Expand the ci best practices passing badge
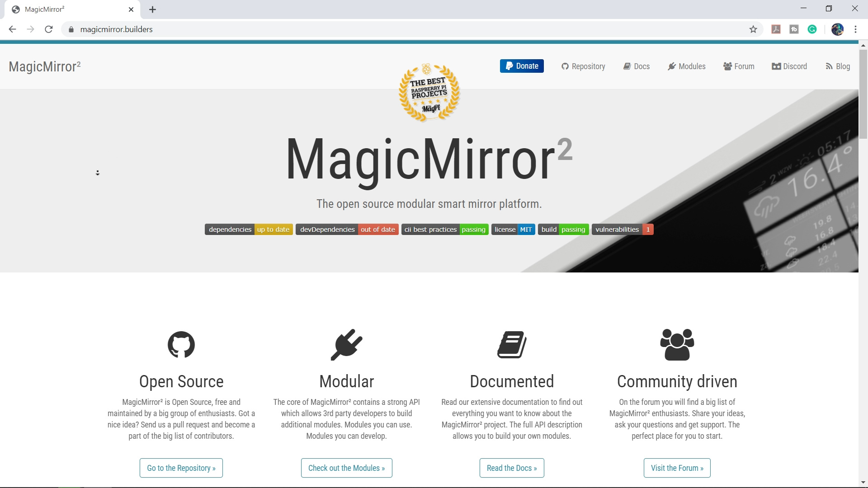This screenshot has height=488, width=868. [445, 230]
